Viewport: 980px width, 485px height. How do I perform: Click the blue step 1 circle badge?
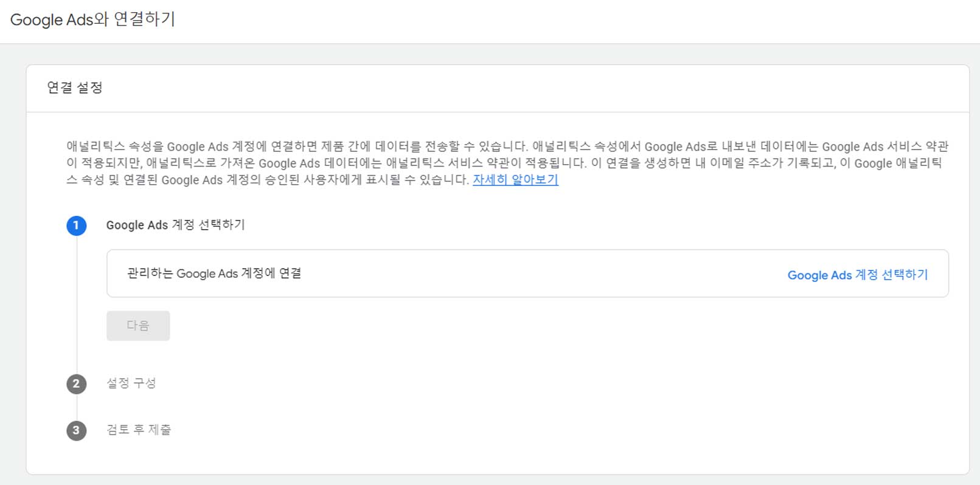tap(77, 225)
